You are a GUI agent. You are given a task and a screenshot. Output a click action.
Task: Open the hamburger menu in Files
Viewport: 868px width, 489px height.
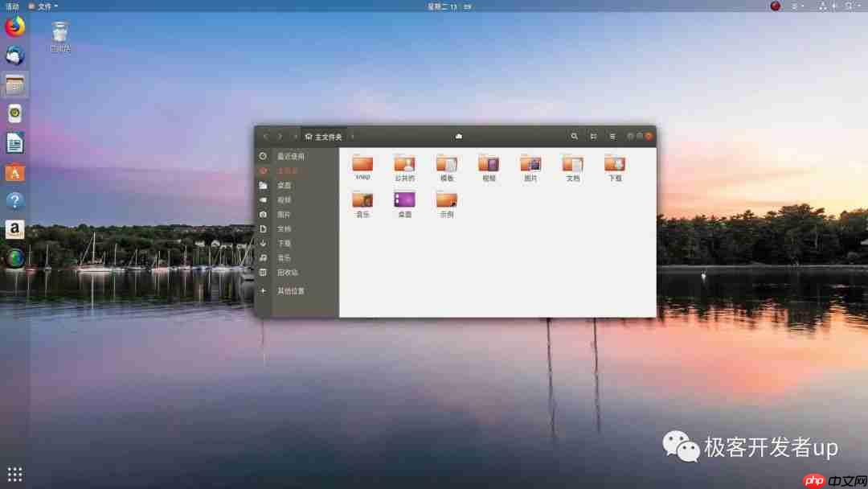tap(612, 136)
